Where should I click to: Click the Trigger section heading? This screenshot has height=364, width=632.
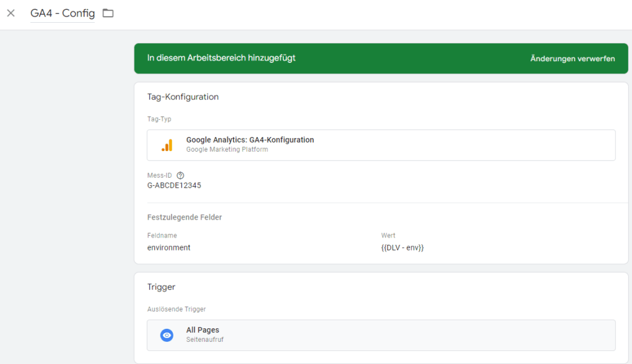click(x=161, y=287)
